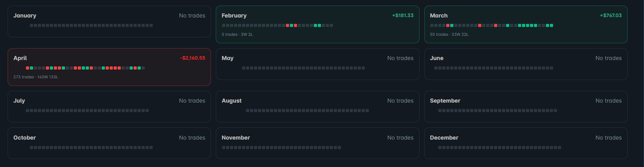Click December's gray day dot strip
The width and height of the screenshot is (644, 167).
tap(500, 147)
